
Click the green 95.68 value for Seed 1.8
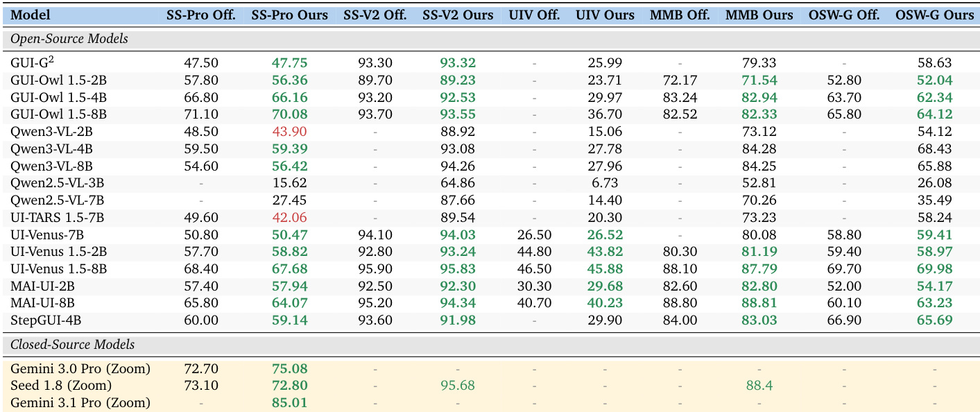[458, 386]
